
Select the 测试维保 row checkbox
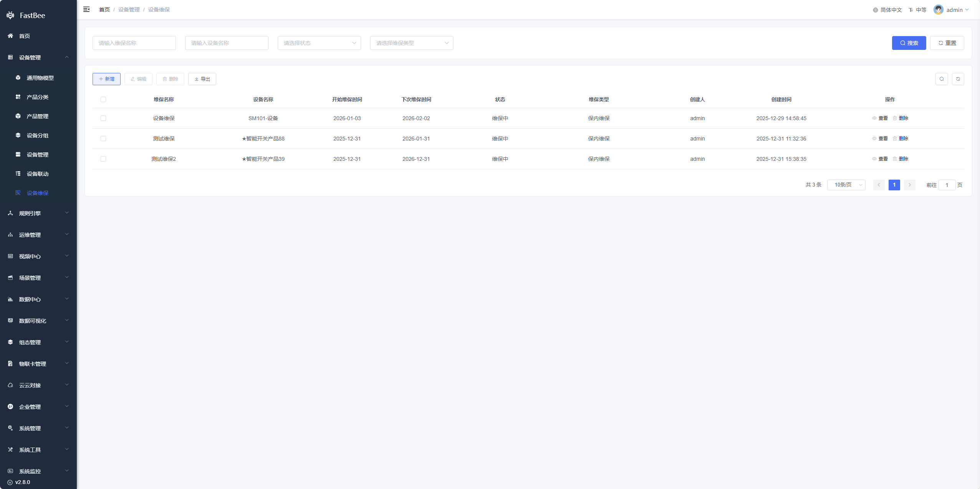(103, 139)
